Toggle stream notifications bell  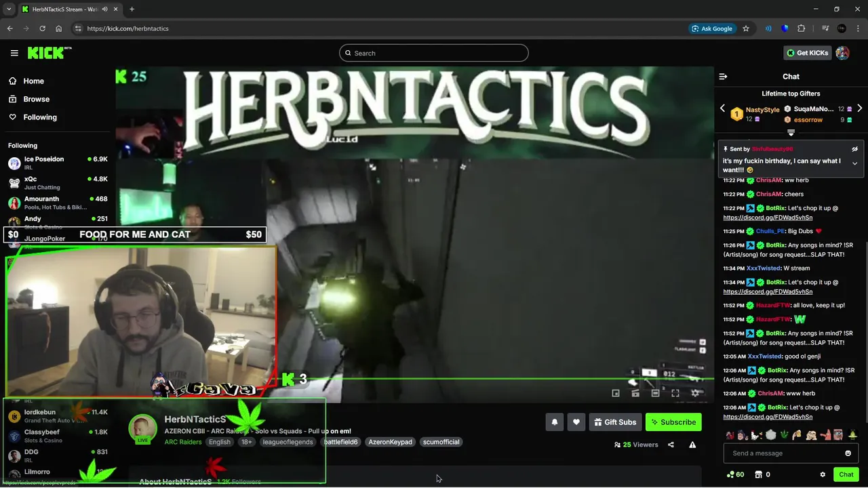tap(555, 422)
